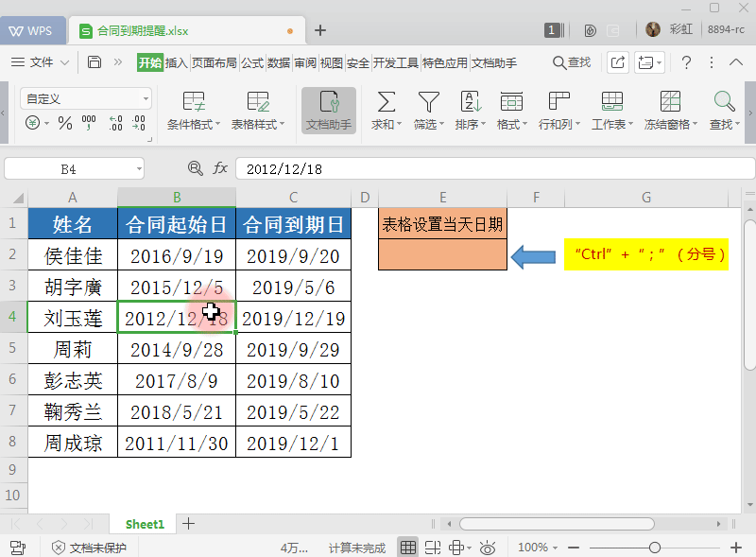
Task: Open the table style (表格样式) tool
Action: pyautogui.click(x=258, y=111)
